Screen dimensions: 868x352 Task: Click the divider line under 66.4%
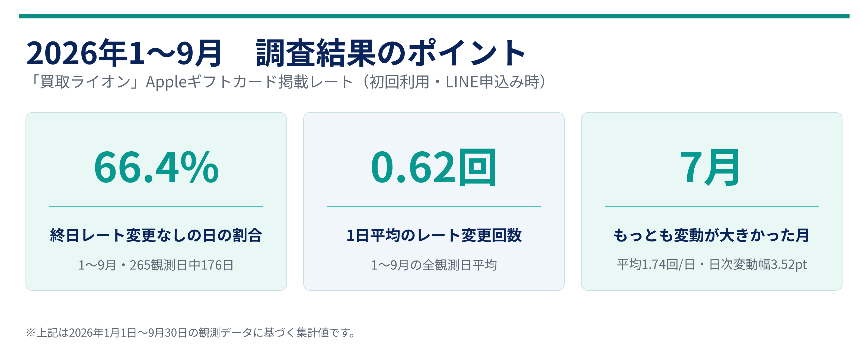[156, 206]
